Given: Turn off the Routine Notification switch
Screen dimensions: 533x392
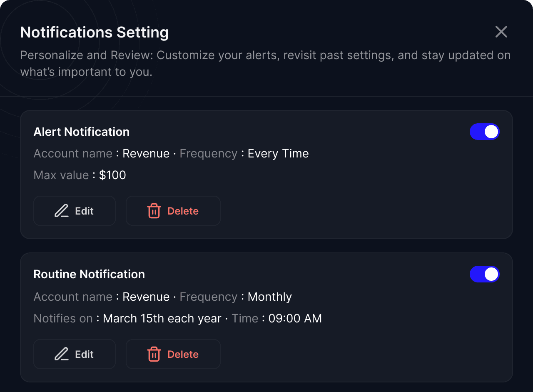Looking at the screenshot, I should (x=484, y=274).
